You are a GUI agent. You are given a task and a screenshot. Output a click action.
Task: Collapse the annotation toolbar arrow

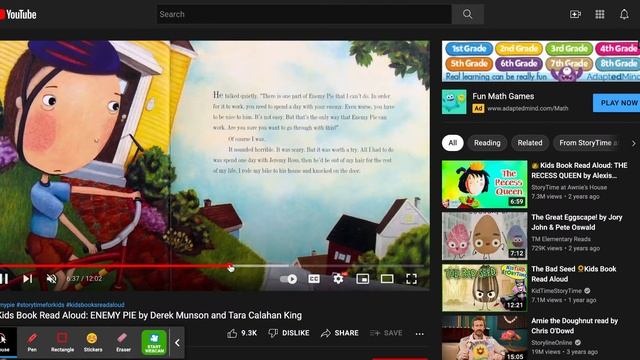pyautogui.click(x=177, y=343)
